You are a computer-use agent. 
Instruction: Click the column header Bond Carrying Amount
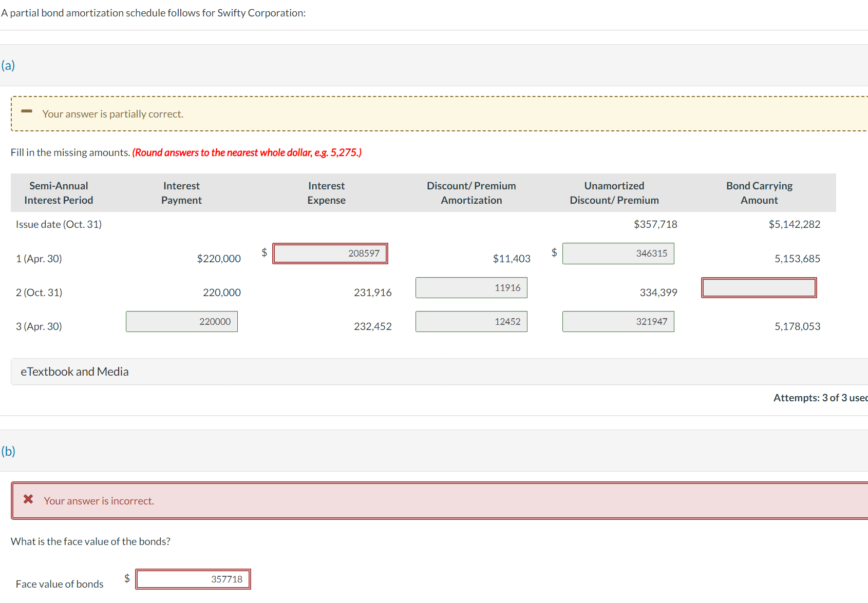[x=759, y=192]
